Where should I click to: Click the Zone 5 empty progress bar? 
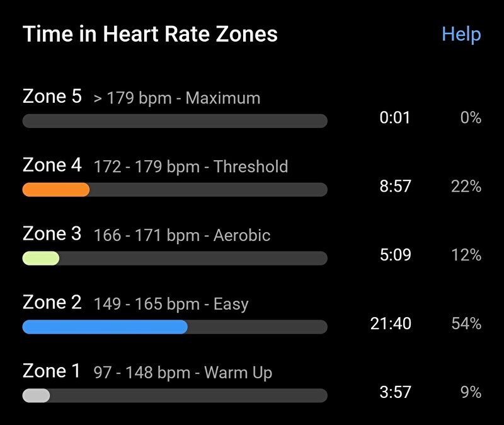tap(175, 121)
